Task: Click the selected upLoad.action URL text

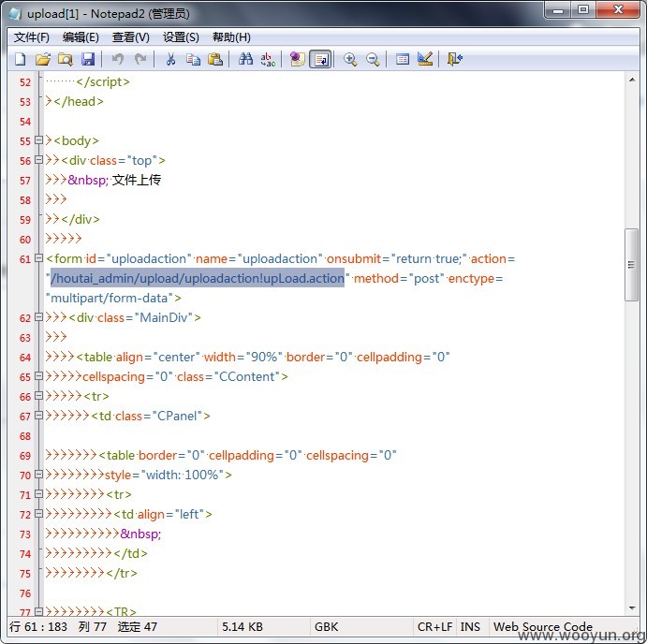Action: point(198,279)
